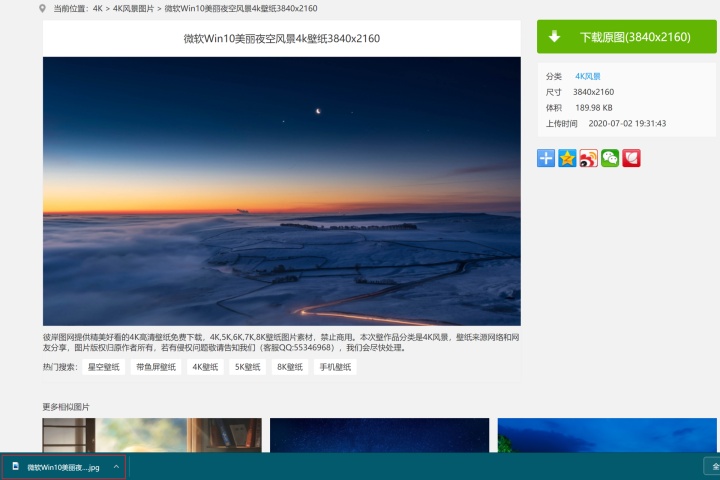Viewport: 720px width, 480px height.
Task: Share via the WeChat icon
Action: pyautogui.click(x=610, y=158)
